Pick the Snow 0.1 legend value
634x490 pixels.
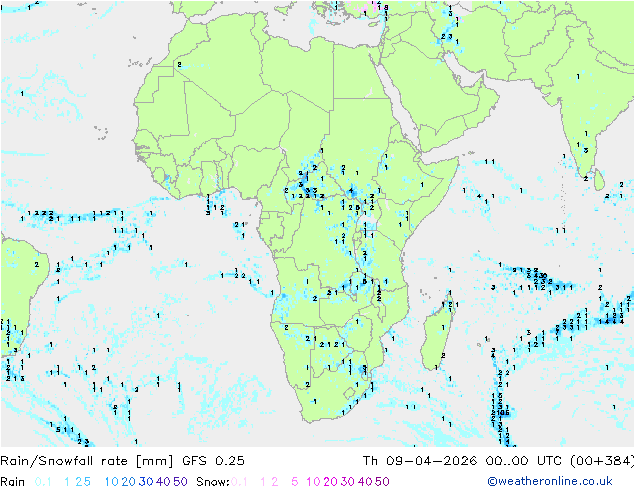point(239,482)
